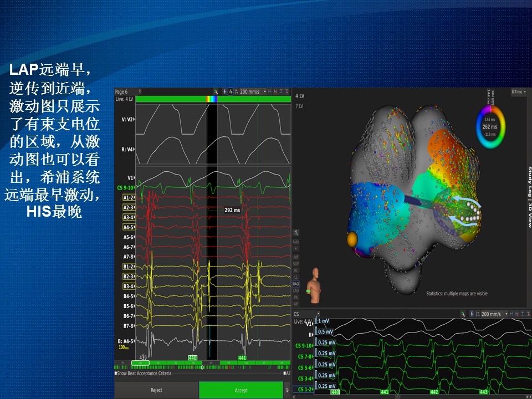532x399 pixels.
Task: Open the Page 6 dropdown
Action: [x=140, y=91]
